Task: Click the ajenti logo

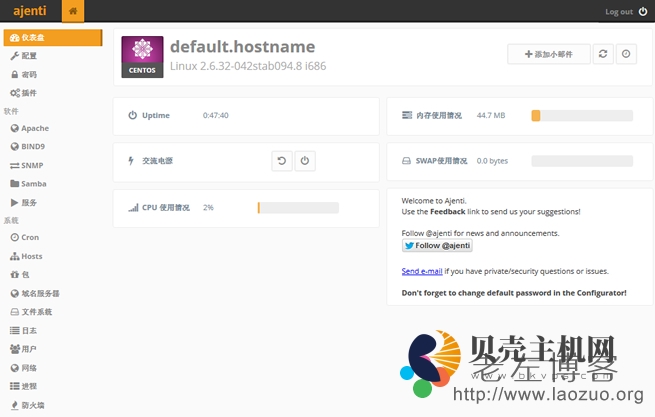Action: pos(30,10)
